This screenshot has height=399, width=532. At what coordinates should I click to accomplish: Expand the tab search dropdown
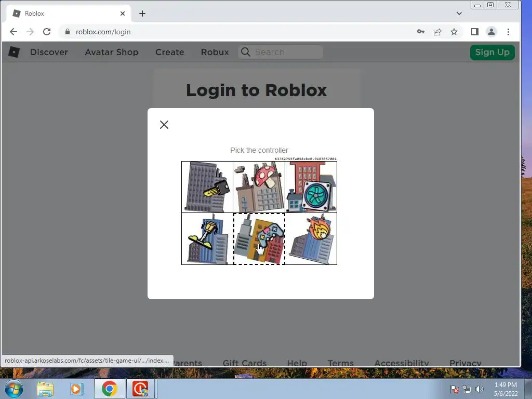(459, 14)
